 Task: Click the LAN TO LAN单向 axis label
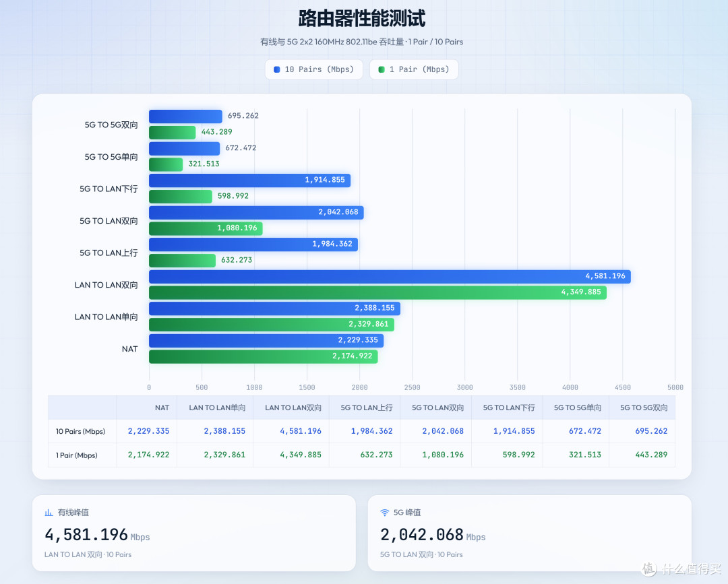click(x=107, y=317)
